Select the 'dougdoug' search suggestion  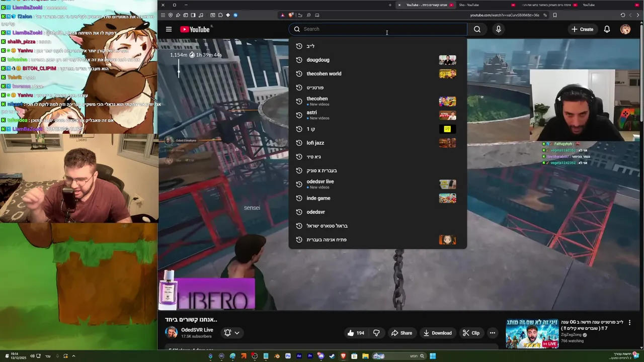378,60
